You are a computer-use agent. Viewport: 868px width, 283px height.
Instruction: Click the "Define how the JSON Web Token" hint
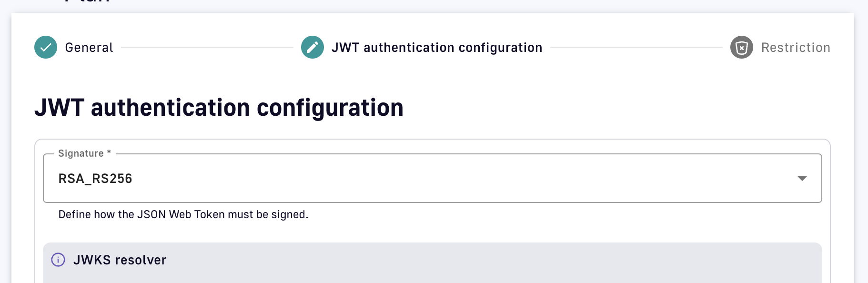(183, 214)
